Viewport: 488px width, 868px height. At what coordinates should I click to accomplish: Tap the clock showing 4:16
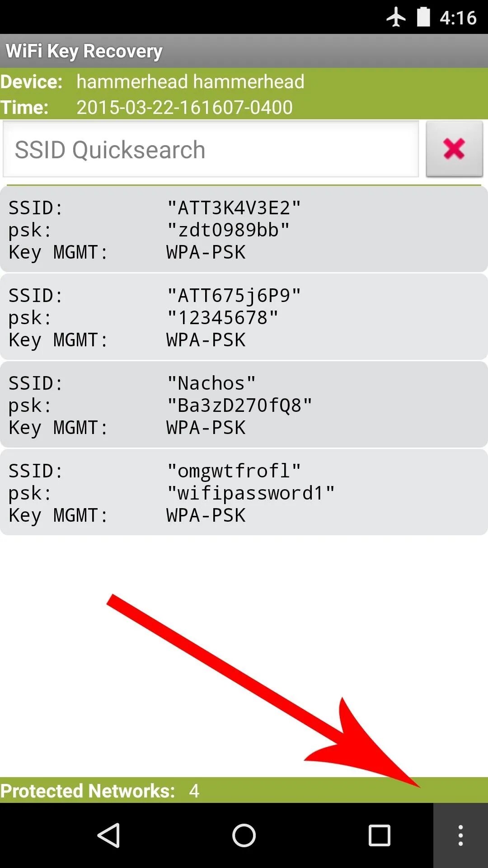coord(458,18)
